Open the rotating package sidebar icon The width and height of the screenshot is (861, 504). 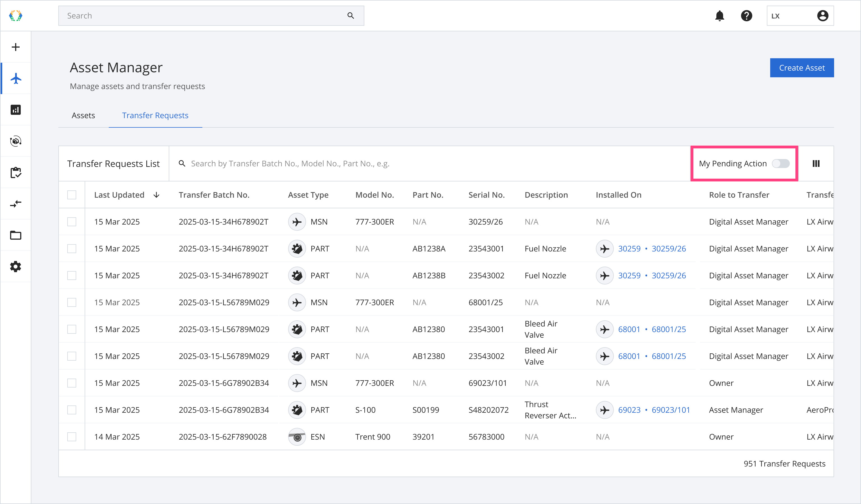tap(16, 141)
